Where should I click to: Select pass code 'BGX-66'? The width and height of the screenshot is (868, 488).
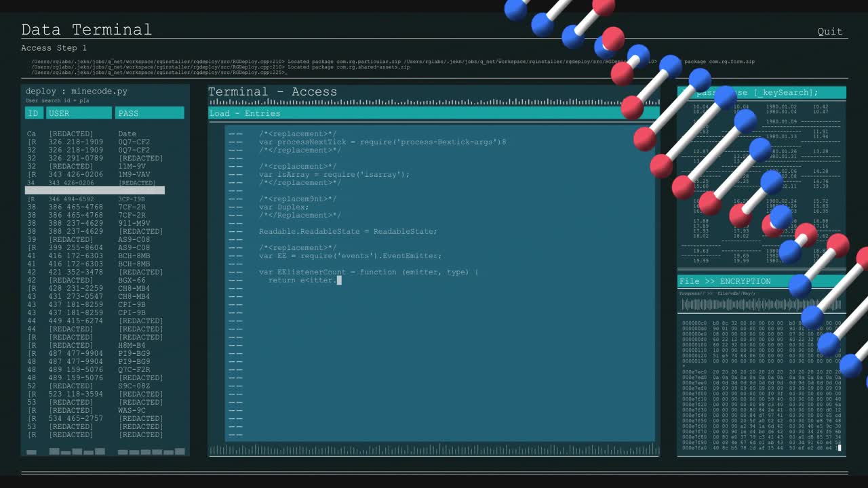tap(132, 280)
